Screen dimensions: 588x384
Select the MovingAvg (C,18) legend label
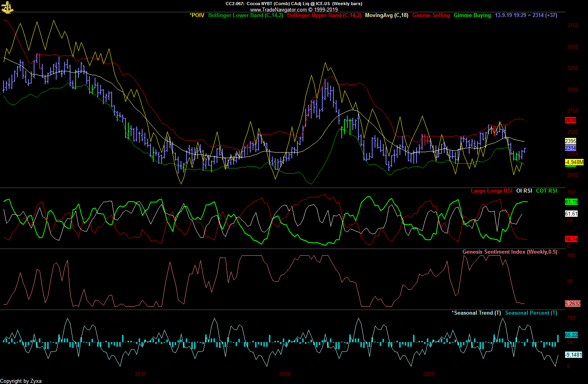[x=386, y=15]
